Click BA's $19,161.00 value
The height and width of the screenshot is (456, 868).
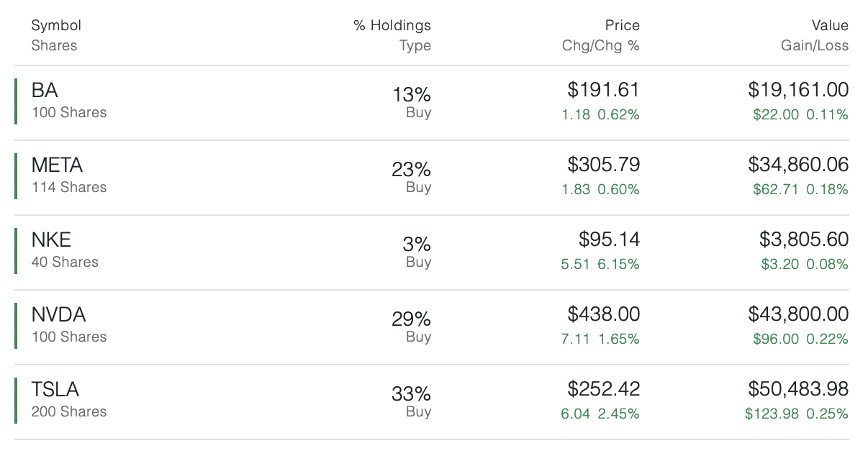[798, 90]
